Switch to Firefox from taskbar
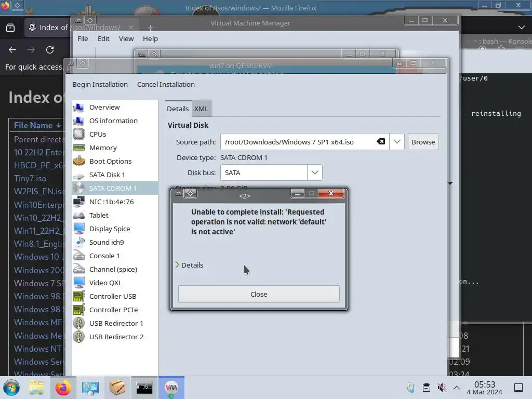 pyautogui.click(x=63, y=388)
